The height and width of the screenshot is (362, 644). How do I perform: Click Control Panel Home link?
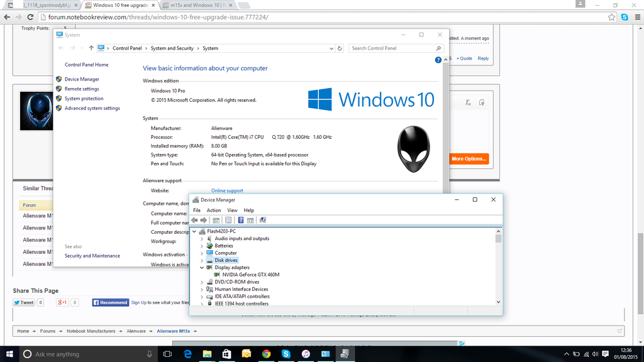87,65
